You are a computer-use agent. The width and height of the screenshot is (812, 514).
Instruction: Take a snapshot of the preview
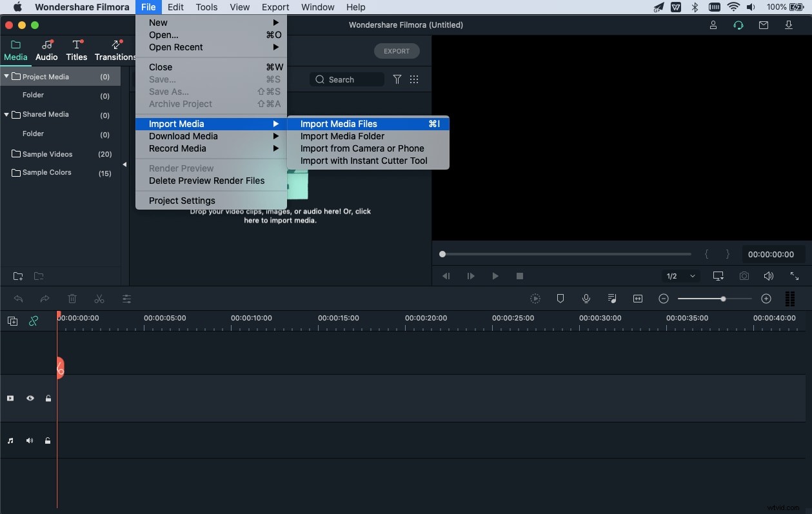click(744, 275)
